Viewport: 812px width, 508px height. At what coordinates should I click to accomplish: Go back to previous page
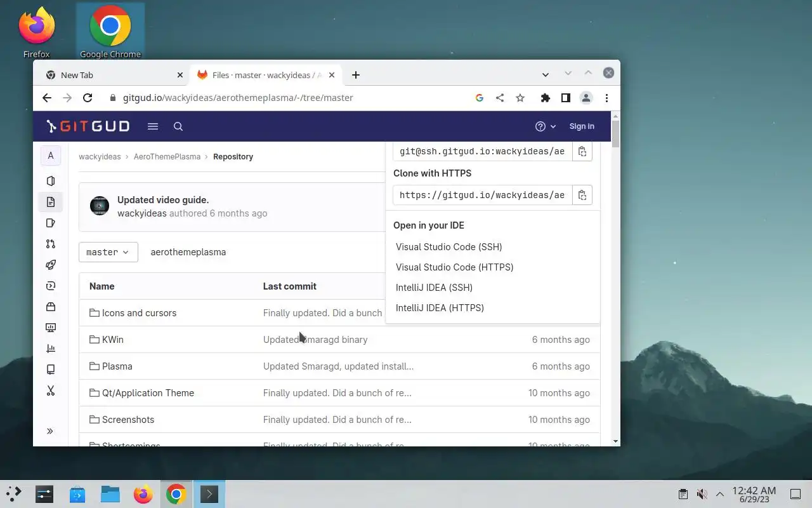pyautogui.click(x=47, y=98)
